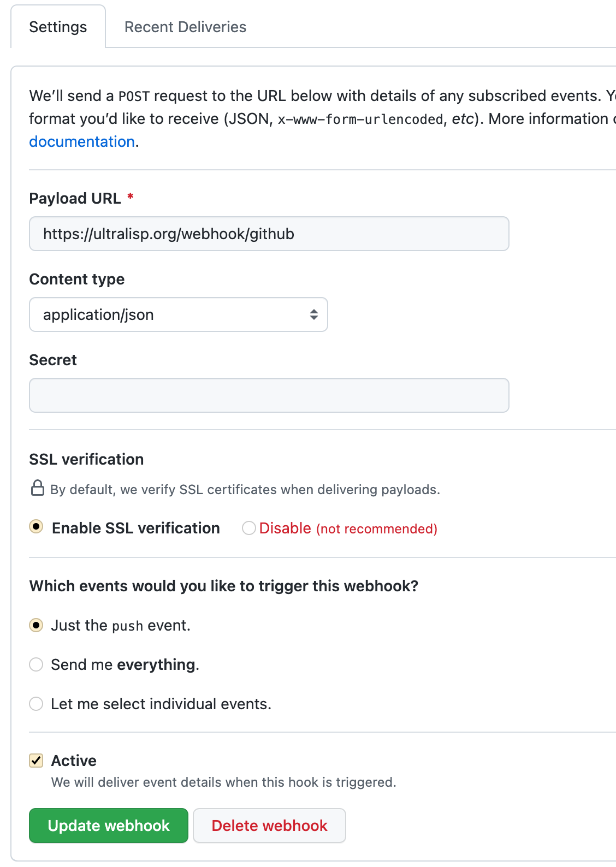Select 'Just the push event' option
The width and height of the screenshot is (616, 867).
pyautogui.click(x=35, y=625)
